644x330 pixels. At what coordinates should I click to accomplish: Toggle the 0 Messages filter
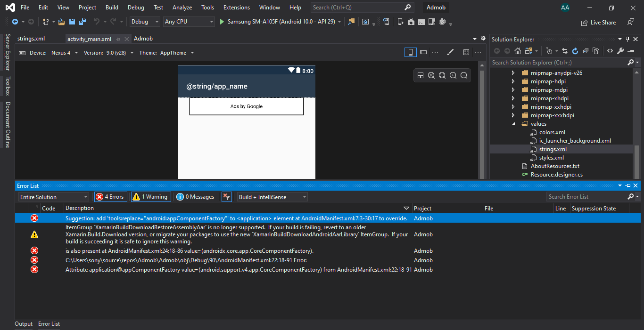pos(196,197)
